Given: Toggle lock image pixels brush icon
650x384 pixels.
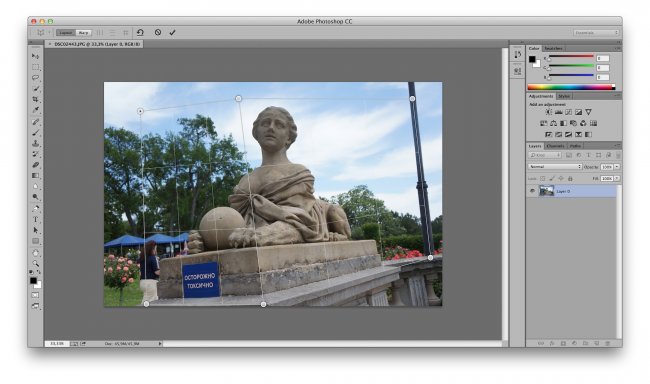Looking at the screenshot, I should pos(552,178).
